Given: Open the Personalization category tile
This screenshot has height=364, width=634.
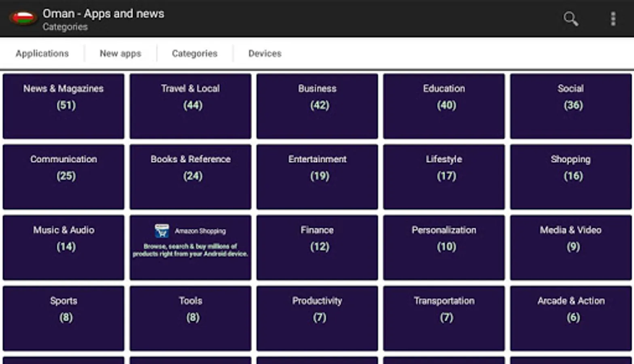Looking at the screenshot, I should 444,248.
